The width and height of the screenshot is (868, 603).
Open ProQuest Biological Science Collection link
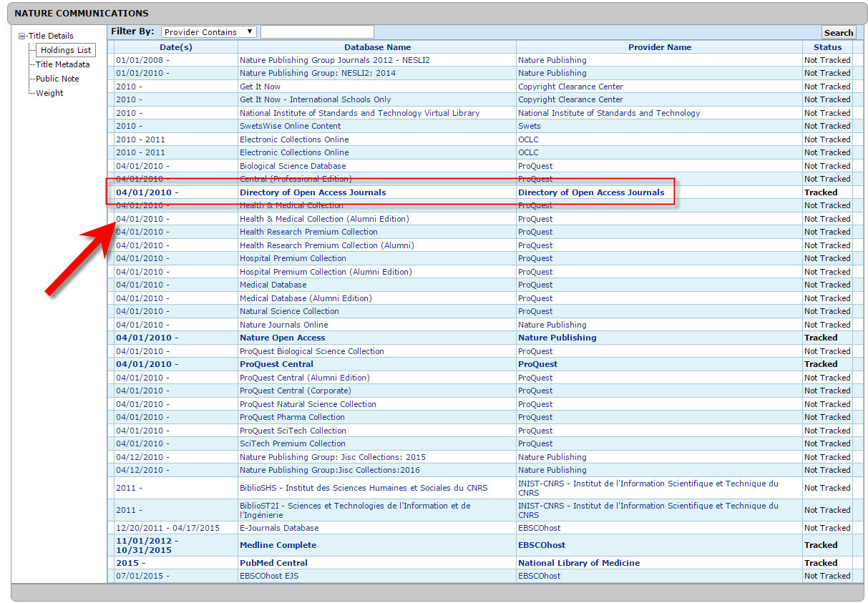pos(312,351)
